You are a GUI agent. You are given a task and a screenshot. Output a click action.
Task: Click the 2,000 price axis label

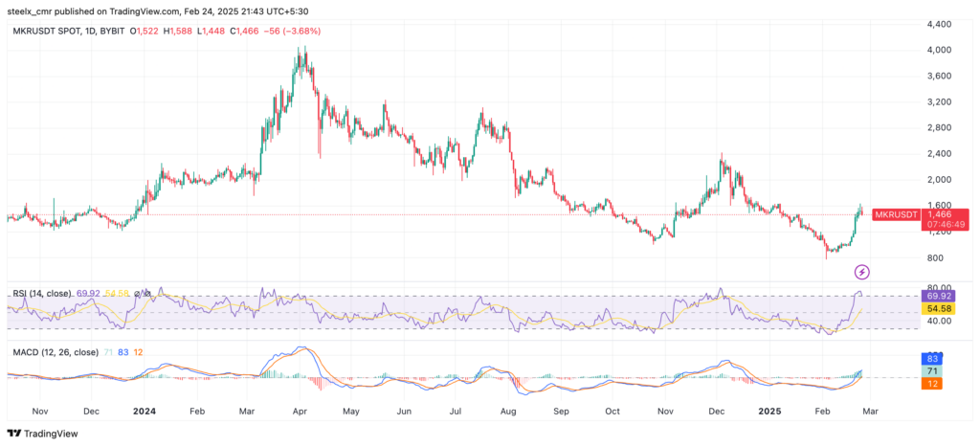[x=940, y=179]
